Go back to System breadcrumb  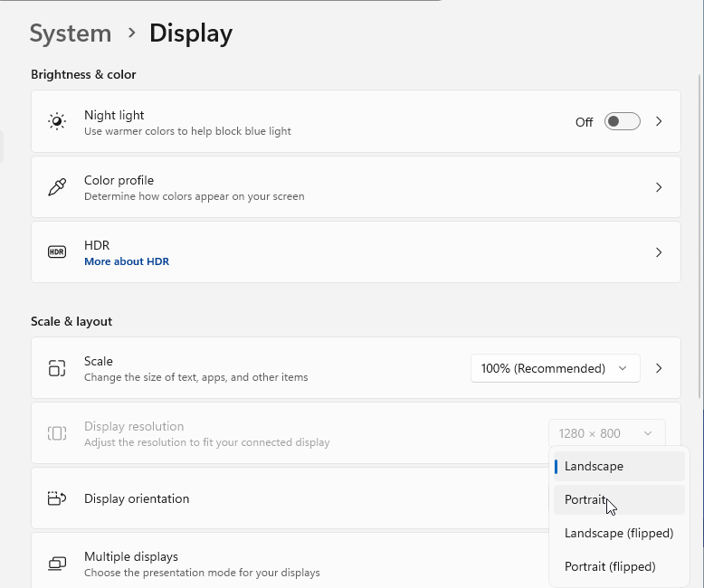[x=71, y=33]
